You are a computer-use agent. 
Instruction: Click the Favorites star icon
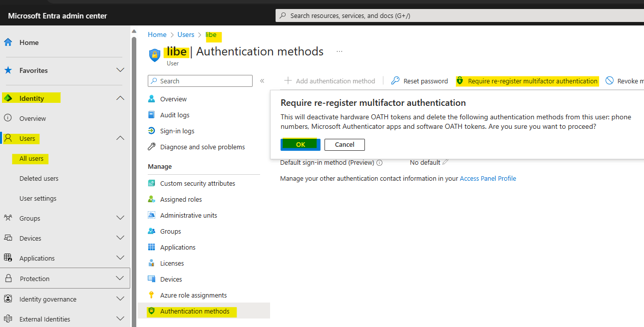8,70
